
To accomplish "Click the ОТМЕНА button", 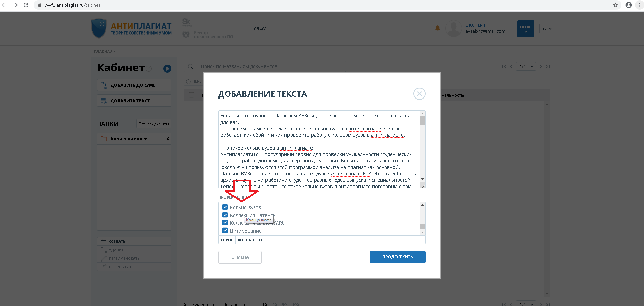I will click(240, 257).
